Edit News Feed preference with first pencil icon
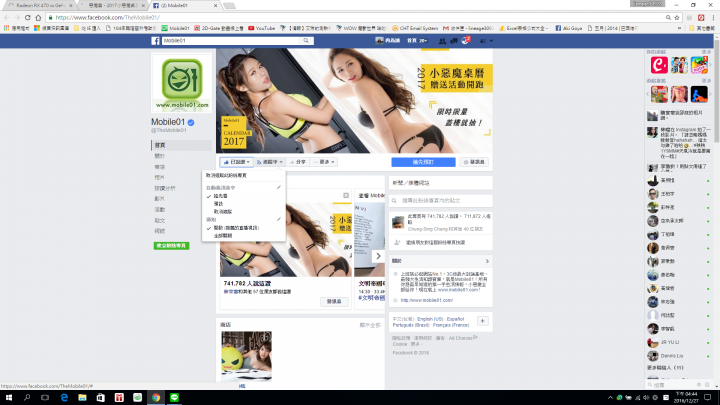This screenshot has width=720, height=405. pos(279,187)
